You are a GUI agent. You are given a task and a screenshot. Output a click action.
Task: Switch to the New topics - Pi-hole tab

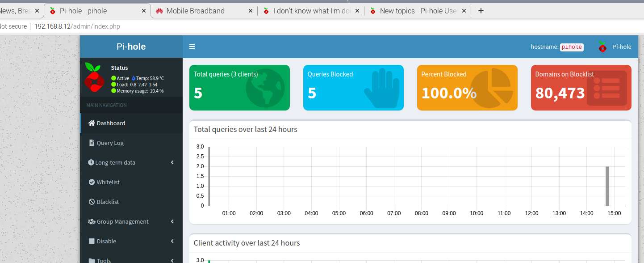[x=418, y=11]
